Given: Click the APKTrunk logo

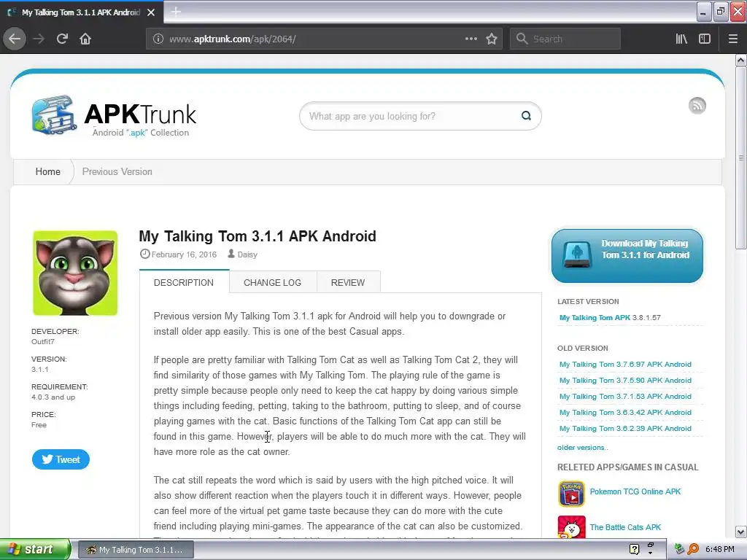Looking at the screenshot, I should tap(113, 116).
